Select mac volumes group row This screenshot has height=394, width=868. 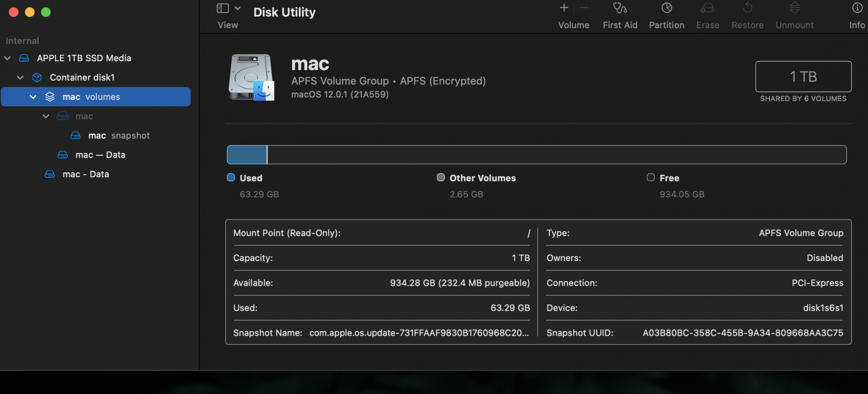tap(96, 97)
